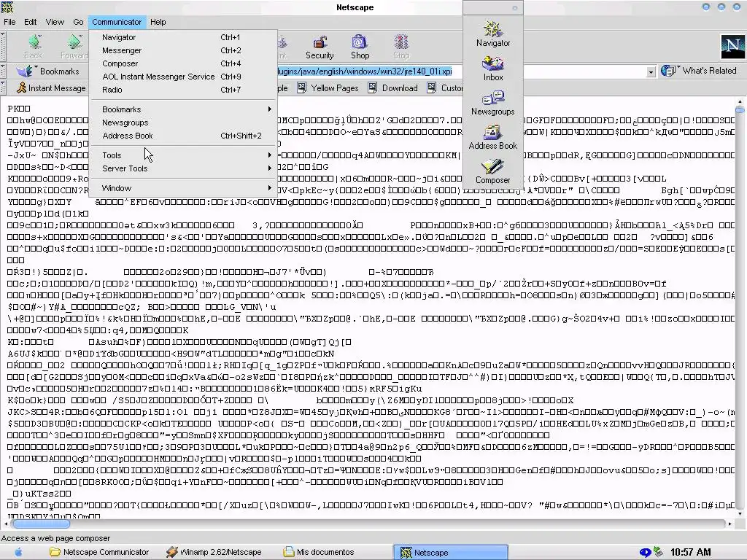Image resolution: width=747 pixels, height=560 pixels.
Task: Open the Bookmarks toolbar icon
Action: (47, 71)
